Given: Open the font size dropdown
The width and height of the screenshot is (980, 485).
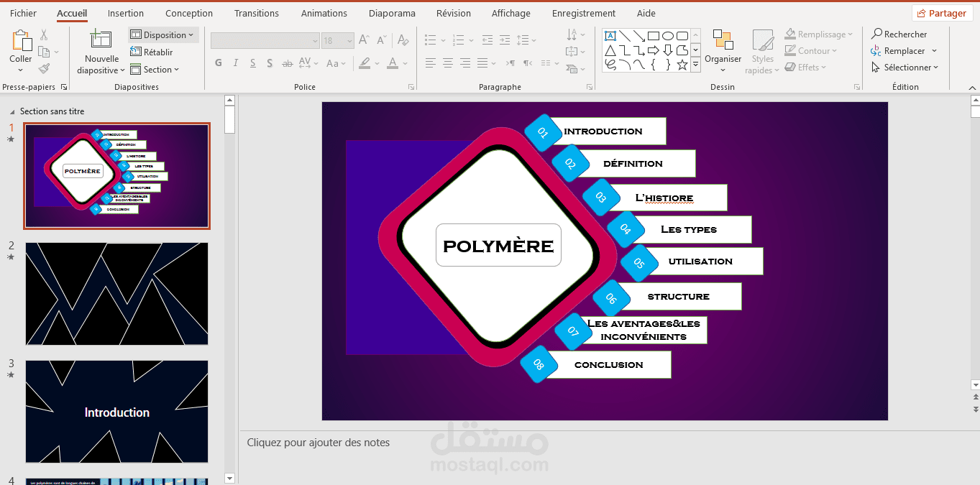Looking at the screenshot, I should coord(336,41).
